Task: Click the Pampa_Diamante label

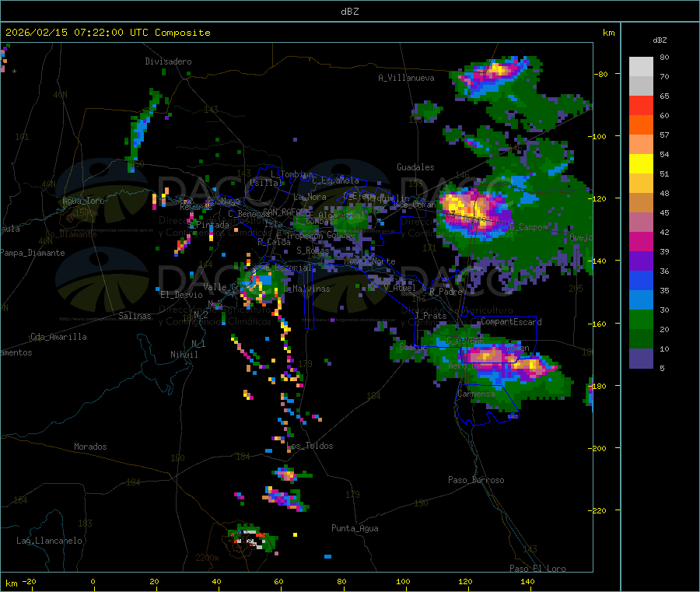Action: tap(32, 253)
